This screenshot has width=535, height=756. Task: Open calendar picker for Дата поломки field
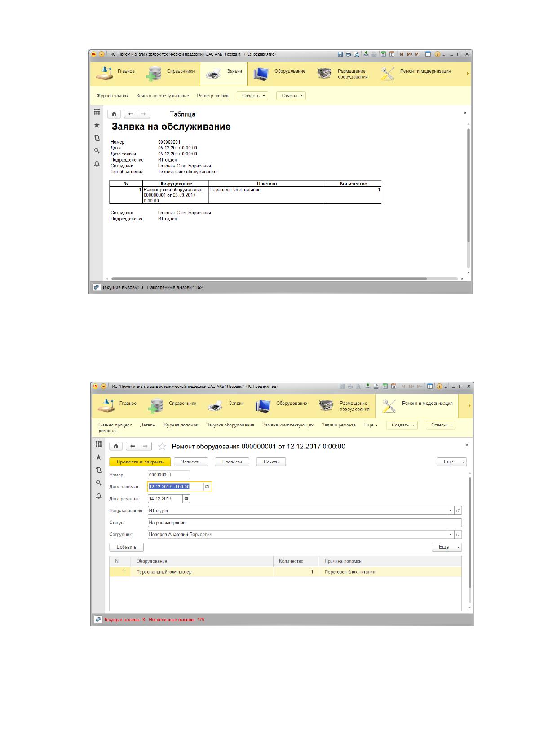click(207, 487)
